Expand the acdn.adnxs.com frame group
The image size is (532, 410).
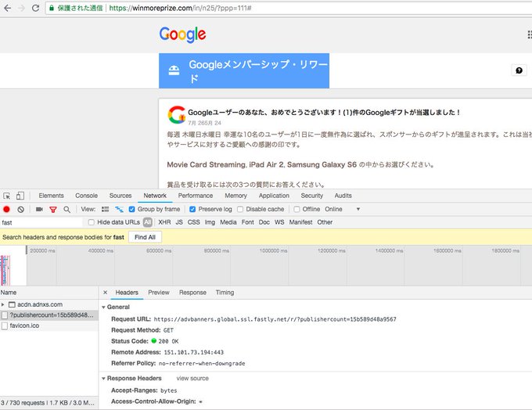point(2,304)
